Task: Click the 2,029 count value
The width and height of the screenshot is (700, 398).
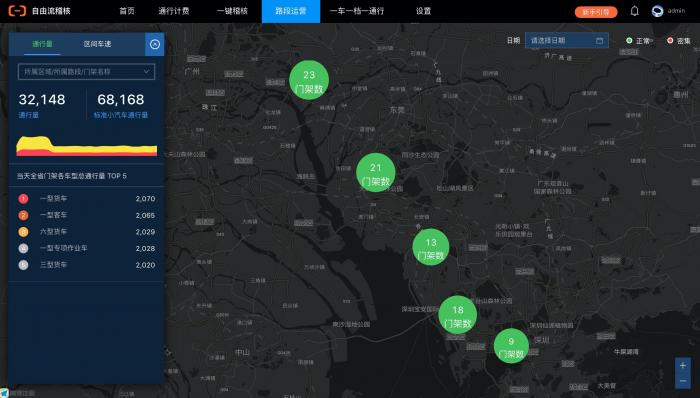Action: point(146,232)
